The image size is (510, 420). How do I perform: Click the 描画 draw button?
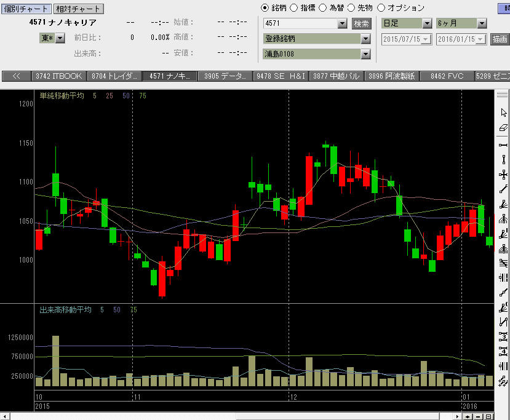(x=500, y=39)
